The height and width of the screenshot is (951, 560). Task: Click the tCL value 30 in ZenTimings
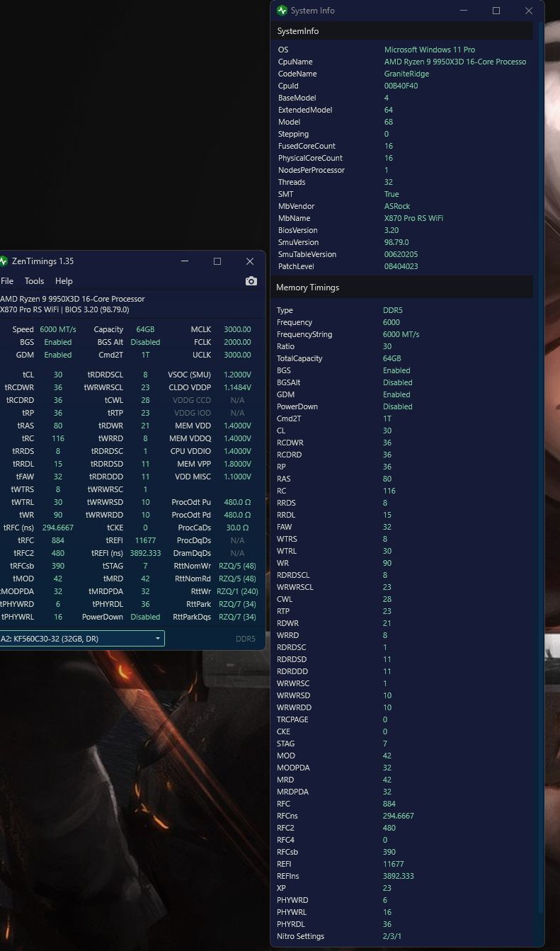click(x=58, y=375)
